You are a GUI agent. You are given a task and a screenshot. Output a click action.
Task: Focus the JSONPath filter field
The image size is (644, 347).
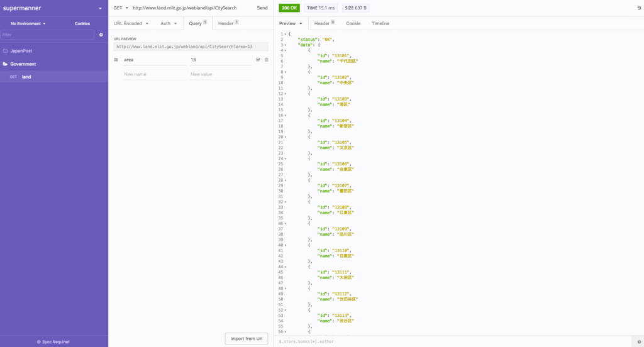tap(454, 342)
